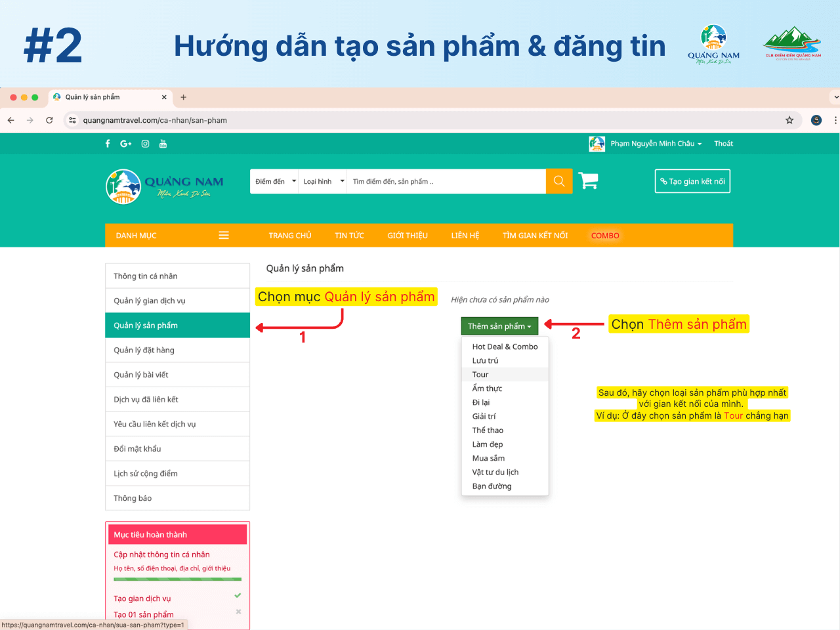Click the Tạo gian kết nối button
This screenshot has height=630, width=840.
692,182
